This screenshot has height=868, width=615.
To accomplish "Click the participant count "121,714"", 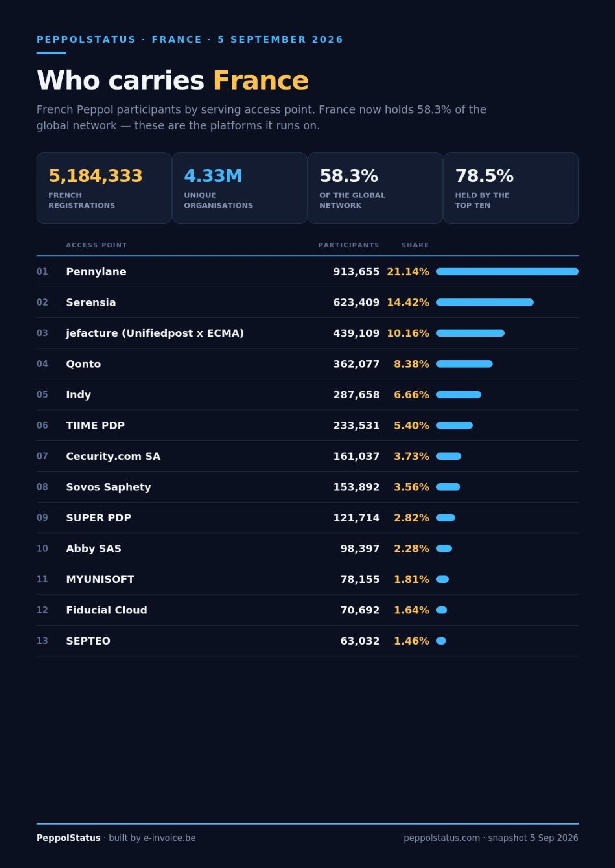I will (x=357, y=518).
